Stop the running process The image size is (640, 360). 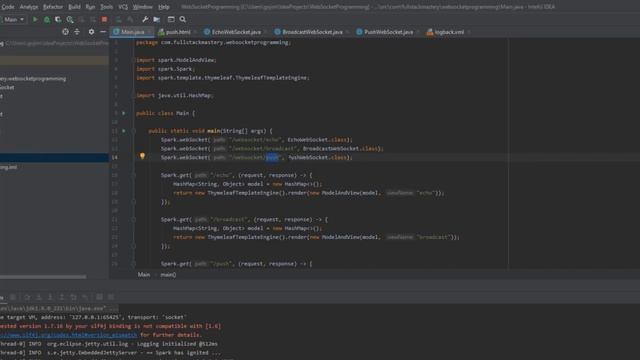click(x=104, y=19)
